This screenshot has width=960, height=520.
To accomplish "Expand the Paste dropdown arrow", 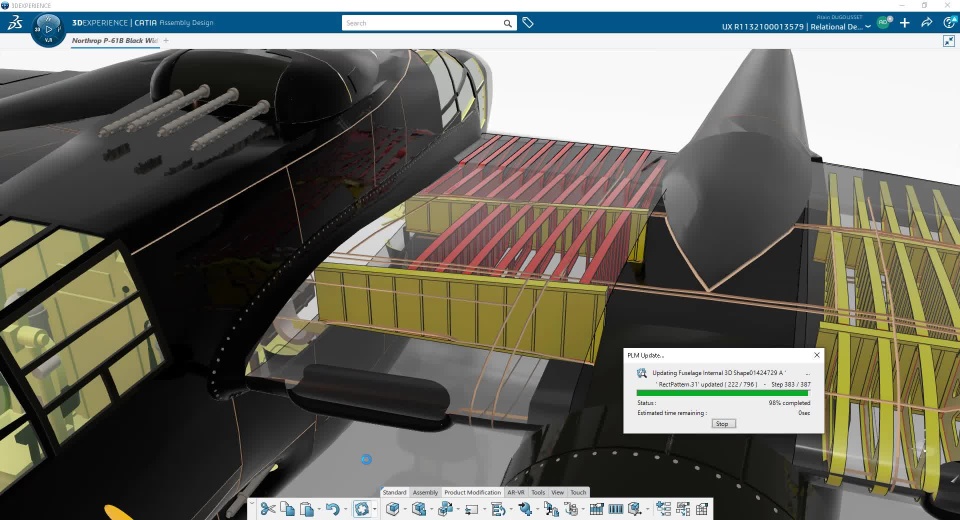I will click(319, 510).
